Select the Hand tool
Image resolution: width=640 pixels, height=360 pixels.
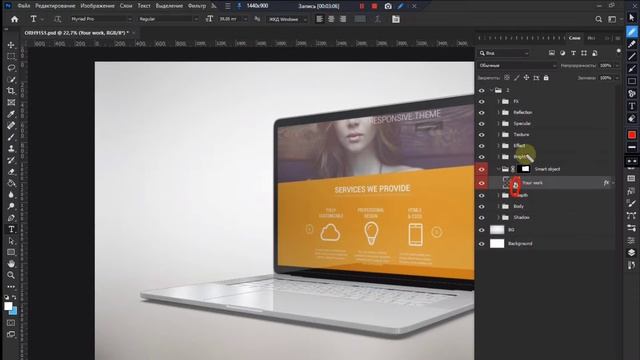[x=11, y=264]
